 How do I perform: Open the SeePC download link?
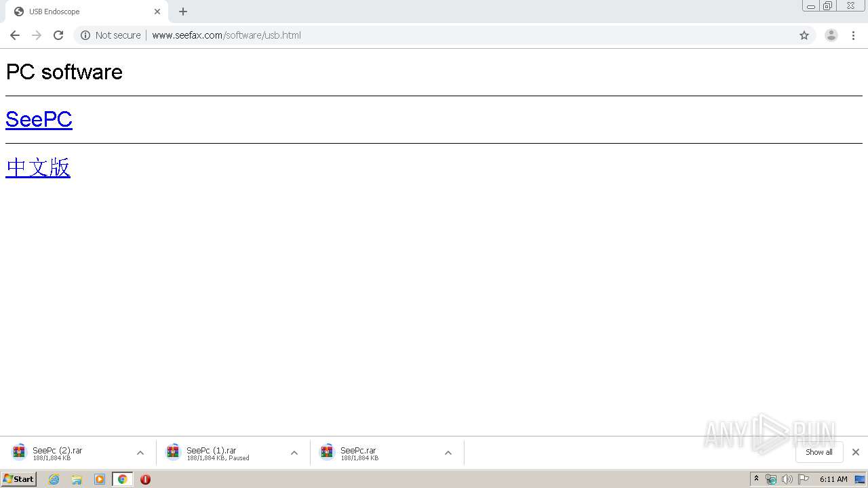39,119
